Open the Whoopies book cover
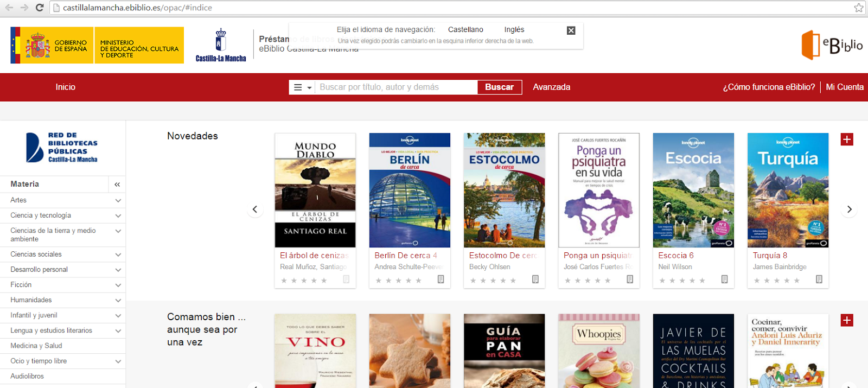Image resolution: width=868 pixels, height=388 pixels. (599, 351)
